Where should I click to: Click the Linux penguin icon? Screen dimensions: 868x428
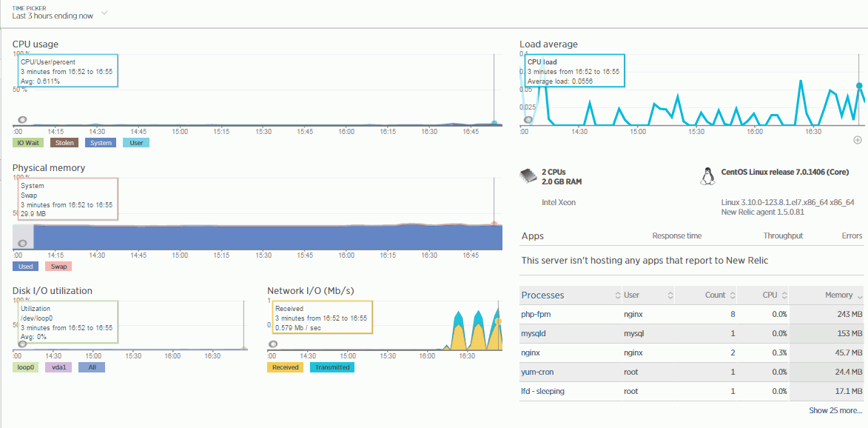point(707,176)
